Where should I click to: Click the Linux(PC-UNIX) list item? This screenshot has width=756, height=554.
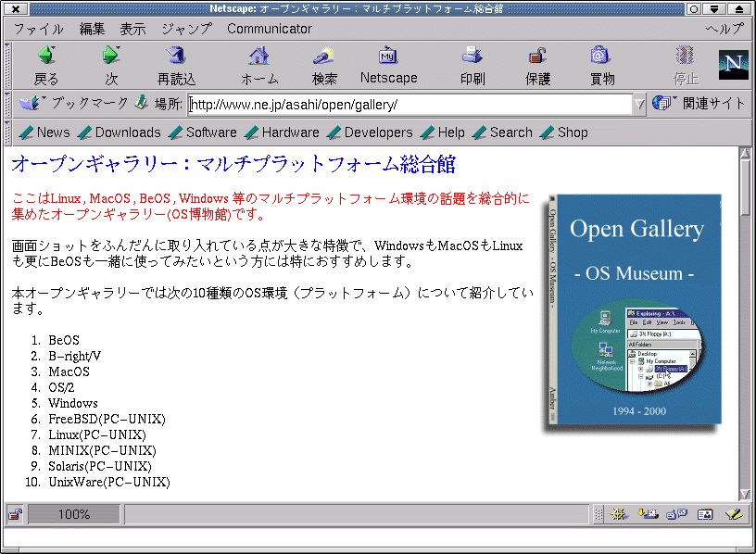tap(97, 434)
